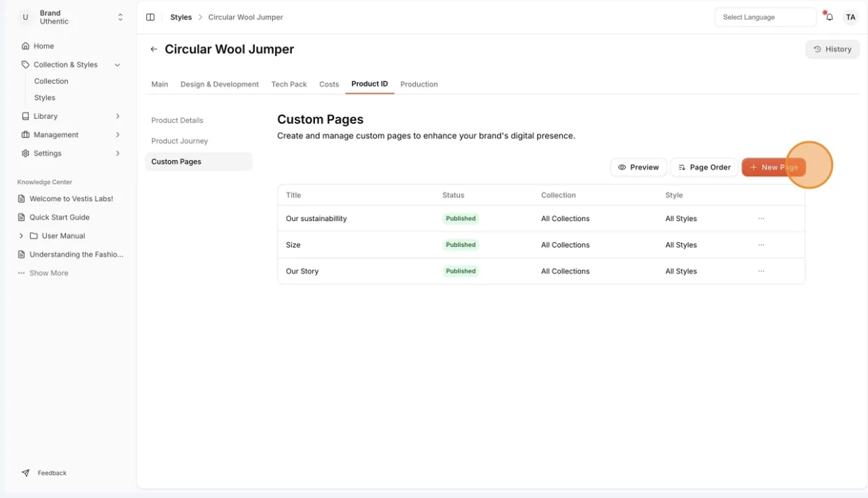Click the Library book icon
Viewport: 868px width, 498px height.
click(25, 116)
